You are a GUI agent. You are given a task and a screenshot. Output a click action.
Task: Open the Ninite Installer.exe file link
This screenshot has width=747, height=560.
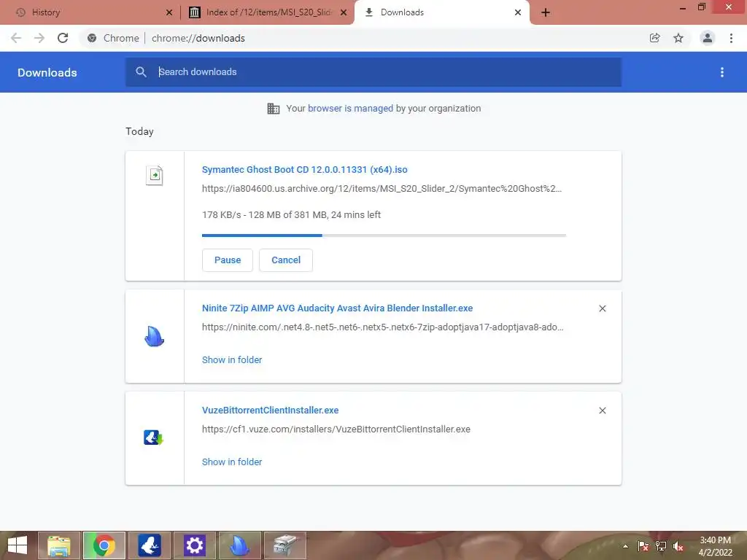[x=337, y=308]
